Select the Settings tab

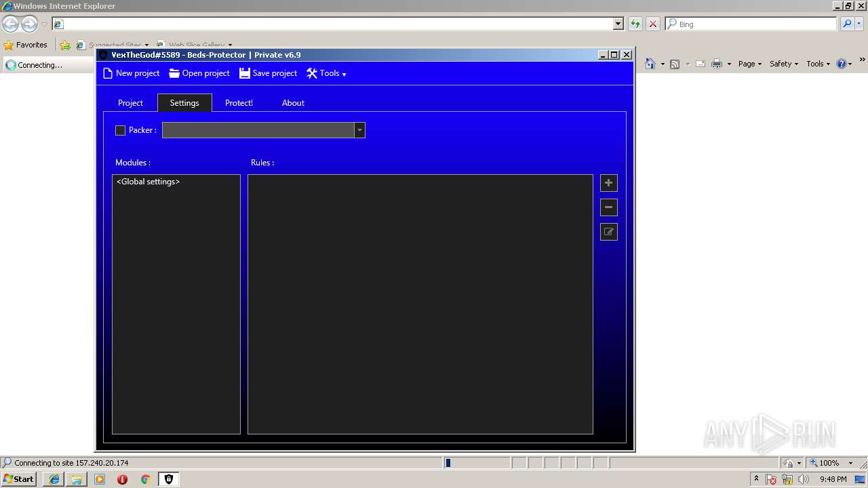[184, 103]
